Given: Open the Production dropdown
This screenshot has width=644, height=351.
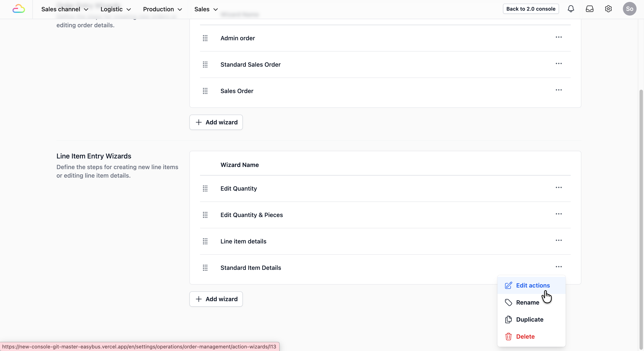Looking at the screenshot, I should [x=163, y=9].
